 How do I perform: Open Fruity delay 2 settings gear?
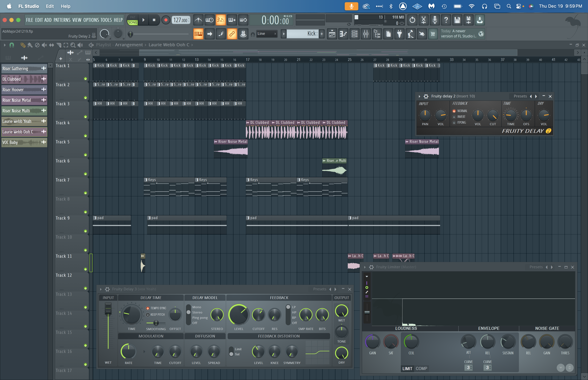tap(426, 96)
